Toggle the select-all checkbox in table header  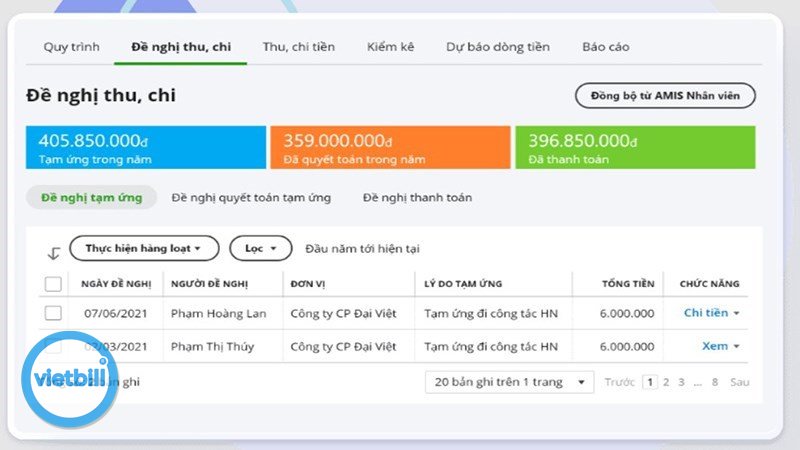[54, 284]
